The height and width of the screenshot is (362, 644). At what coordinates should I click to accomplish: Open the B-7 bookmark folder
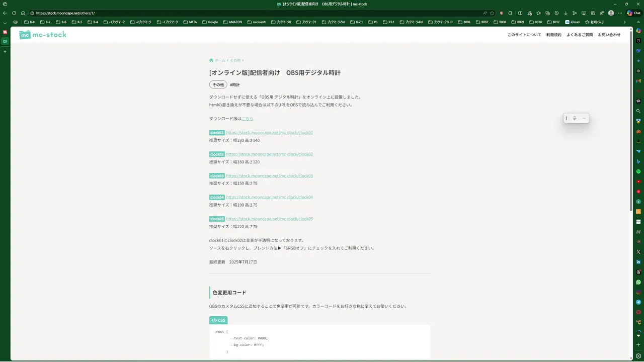click(x=45, y=22)
